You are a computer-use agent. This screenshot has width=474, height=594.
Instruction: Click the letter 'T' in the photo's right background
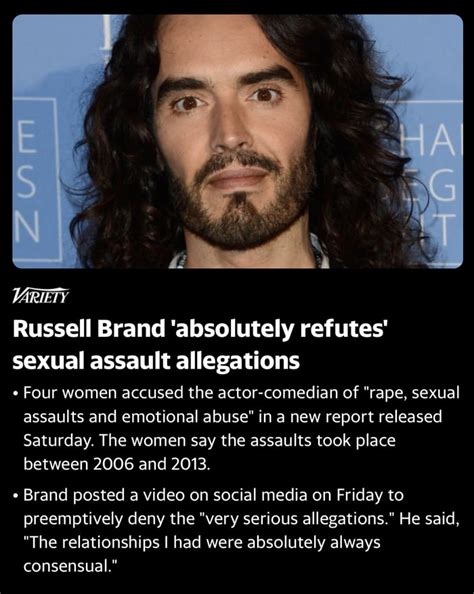click(x=445, y=229)
